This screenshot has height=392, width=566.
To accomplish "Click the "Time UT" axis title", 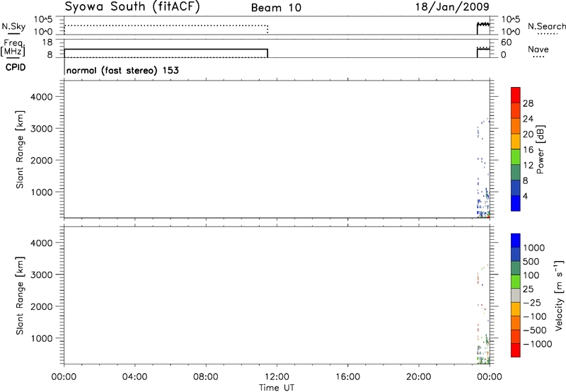I will click(277, 388).
